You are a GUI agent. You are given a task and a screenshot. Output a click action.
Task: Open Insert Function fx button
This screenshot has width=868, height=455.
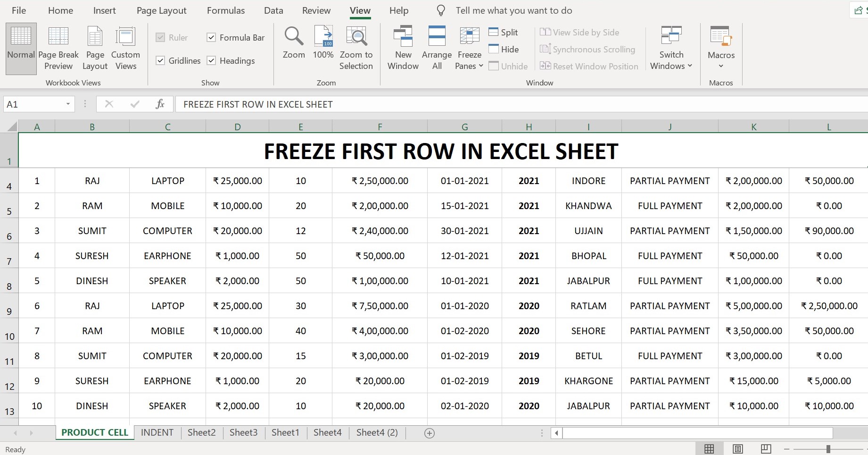click(x=160, y=104)
